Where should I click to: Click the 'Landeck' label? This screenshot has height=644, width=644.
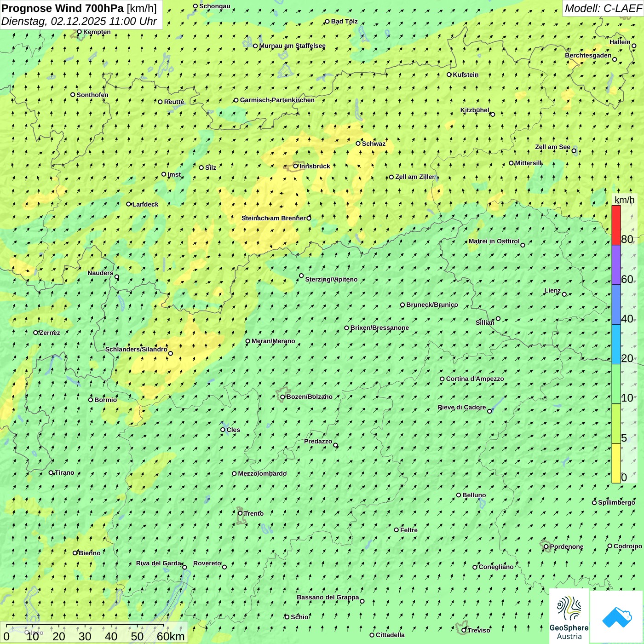click(145, 204)
